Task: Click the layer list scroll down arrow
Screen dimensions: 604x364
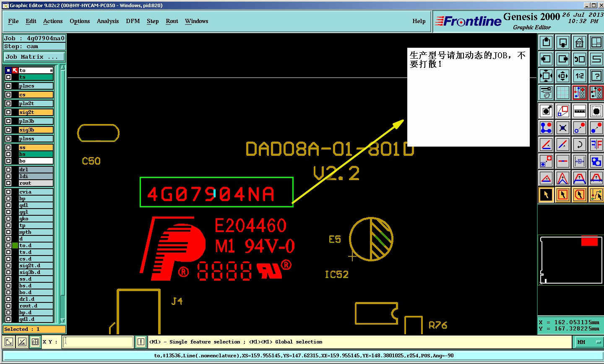Action: [x=62, y=320]
